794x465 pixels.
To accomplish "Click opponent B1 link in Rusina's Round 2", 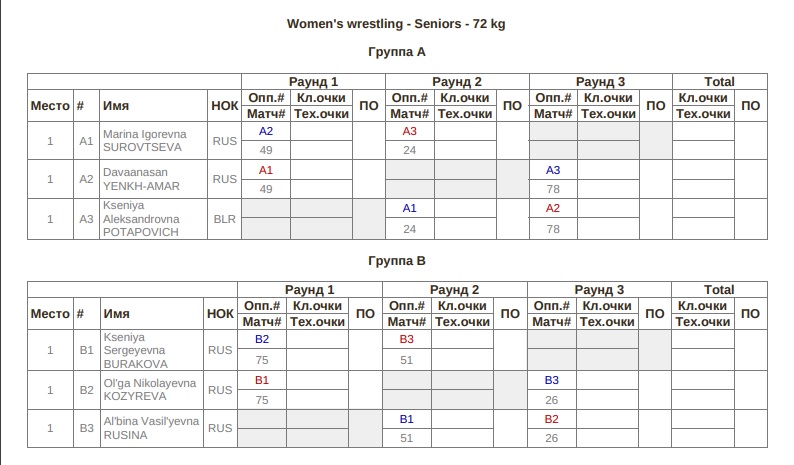I will [406, 418].
